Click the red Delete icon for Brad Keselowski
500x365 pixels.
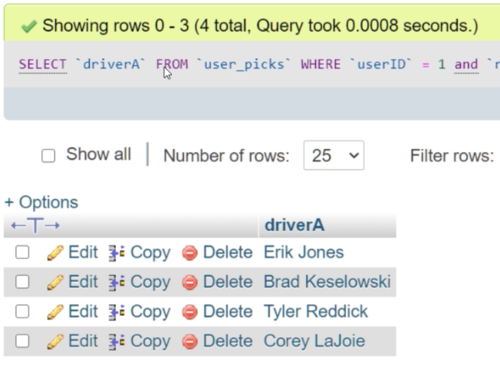pos(190,283)
